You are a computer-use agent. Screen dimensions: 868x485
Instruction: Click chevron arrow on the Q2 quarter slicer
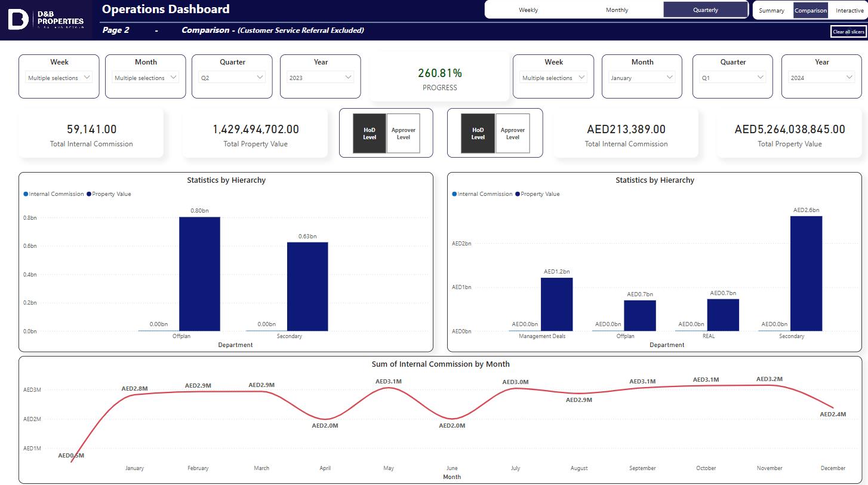point(260,78)
